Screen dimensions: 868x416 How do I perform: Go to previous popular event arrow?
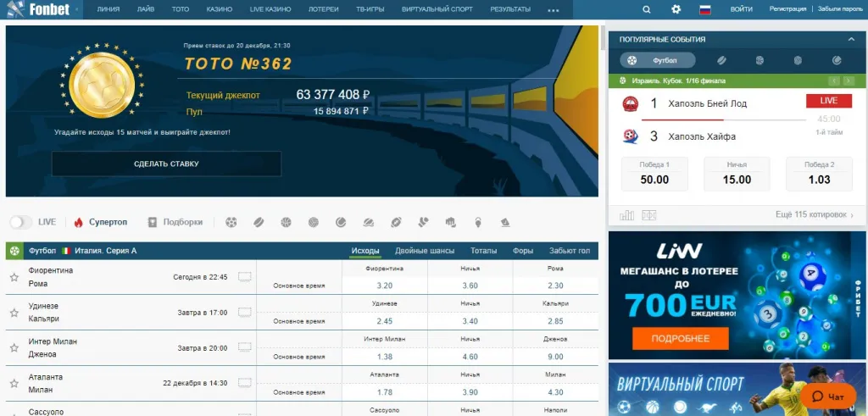(x=834, y=80)
